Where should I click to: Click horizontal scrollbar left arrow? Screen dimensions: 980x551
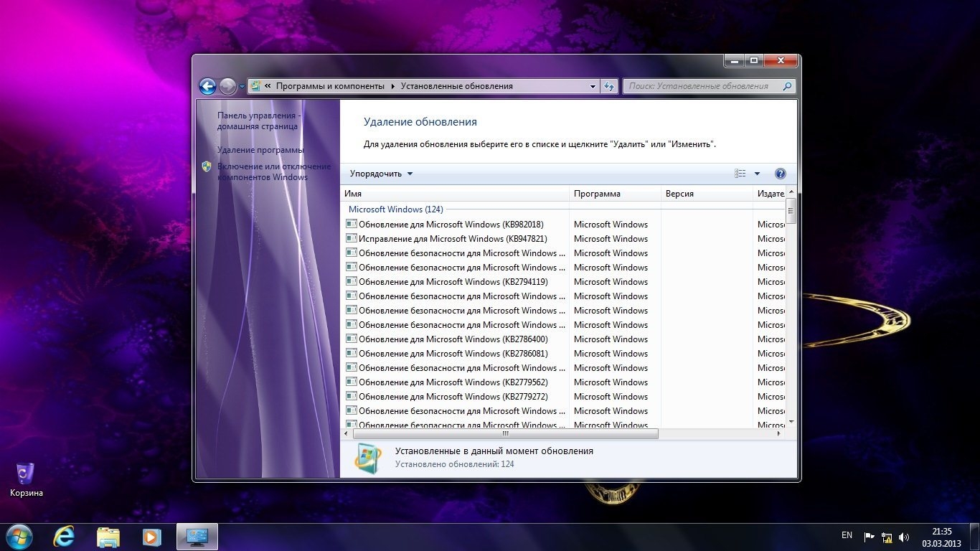(347, 433)
